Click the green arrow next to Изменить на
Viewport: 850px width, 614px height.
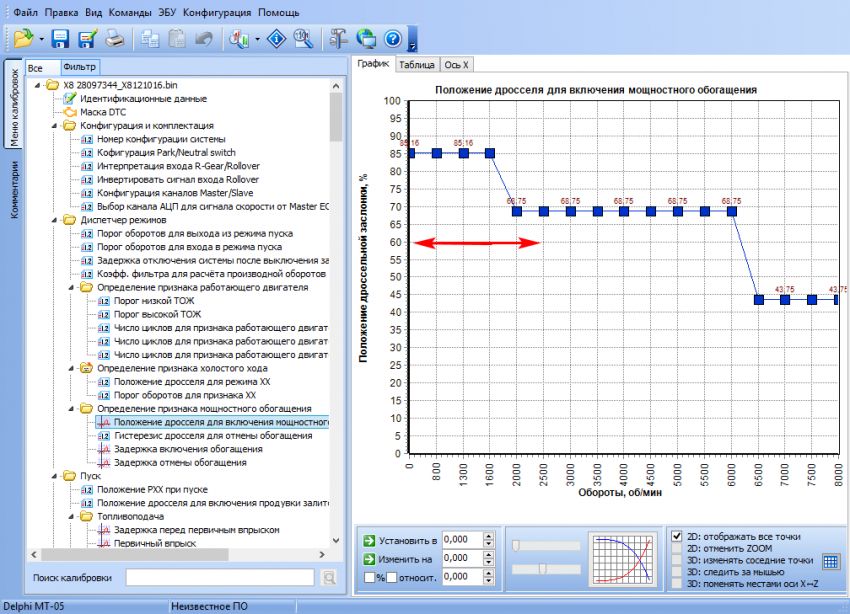coord(369,559)
